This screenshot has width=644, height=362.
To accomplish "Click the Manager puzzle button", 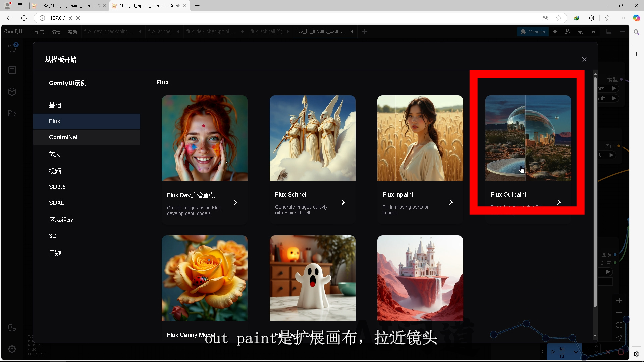I will pos(533,32).
